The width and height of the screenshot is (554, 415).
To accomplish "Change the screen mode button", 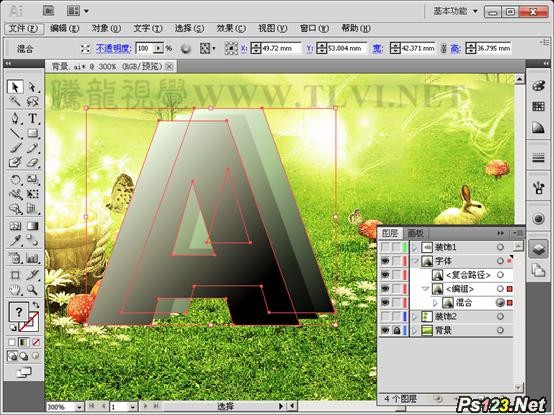I will (x=24, y=373).
